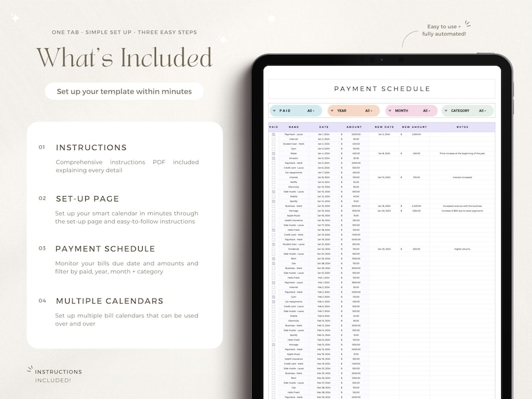Image resolution: width=532 pixels, height=399 pixels.
Task: Open the CATEGORY filter's 'All' dropdown value
Action: click(482, 111)
